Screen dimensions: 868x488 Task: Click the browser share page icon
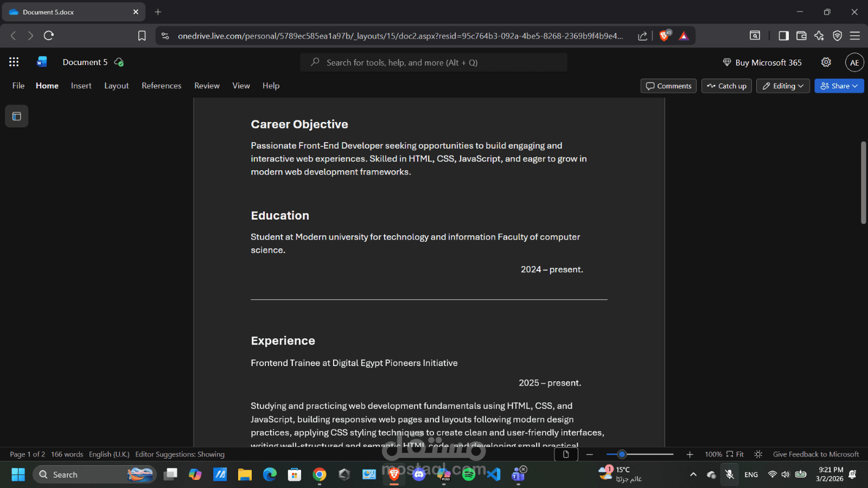click(642, 36)
